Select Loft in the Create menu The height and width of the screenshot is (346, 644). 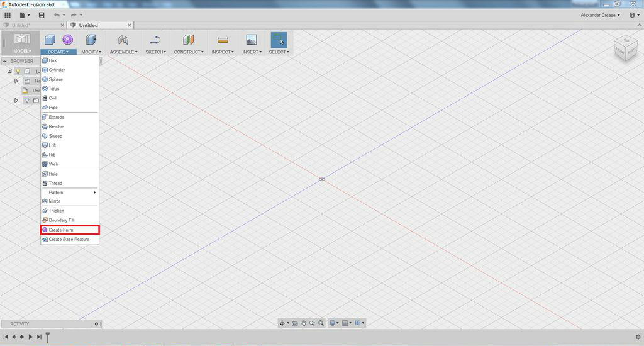click(x=70, y=145)
